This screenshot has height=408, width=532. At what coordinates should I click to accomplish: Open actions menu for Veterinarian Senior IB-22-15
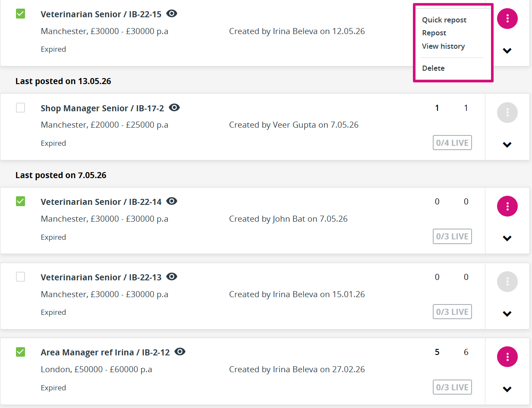click(x=507, y=19)
